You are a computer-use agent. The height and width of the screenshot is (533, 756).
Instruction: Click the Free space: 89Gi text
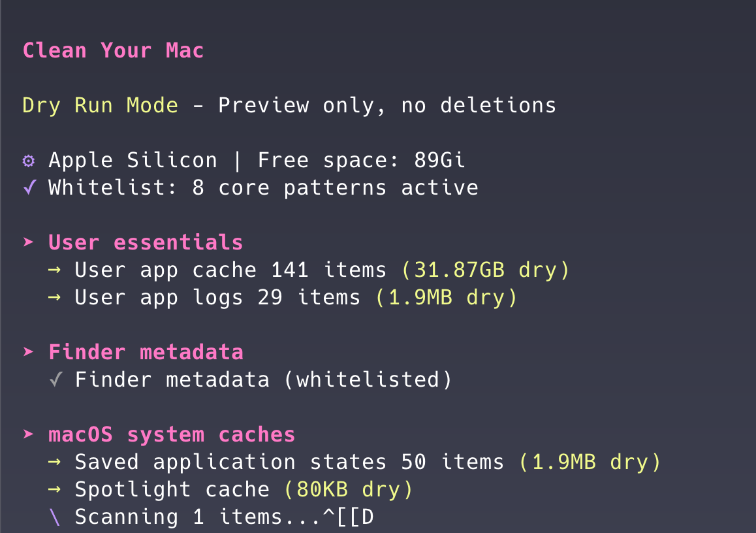(361, 161)
